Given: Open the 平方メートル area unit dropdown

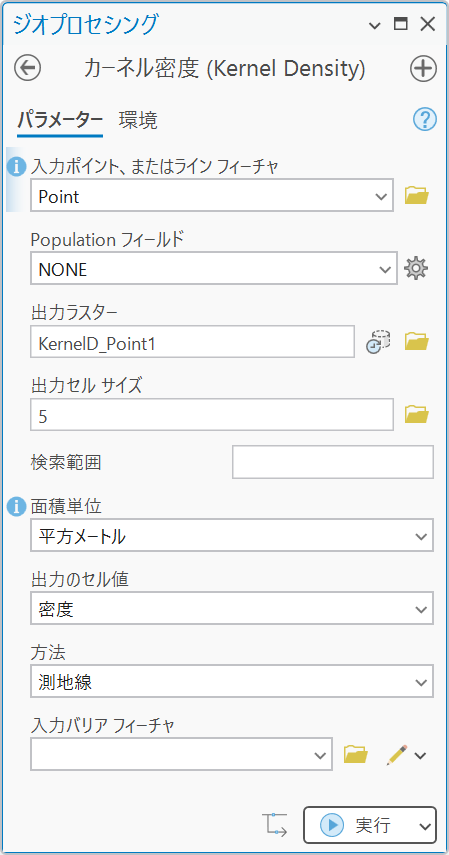Looking at the screenshot, I should 232,536.
